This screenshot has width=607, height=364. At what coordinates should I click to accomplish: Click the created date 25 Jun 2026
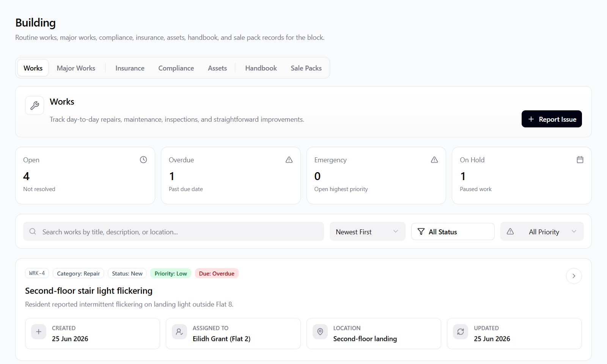click(x=70, y=339)
